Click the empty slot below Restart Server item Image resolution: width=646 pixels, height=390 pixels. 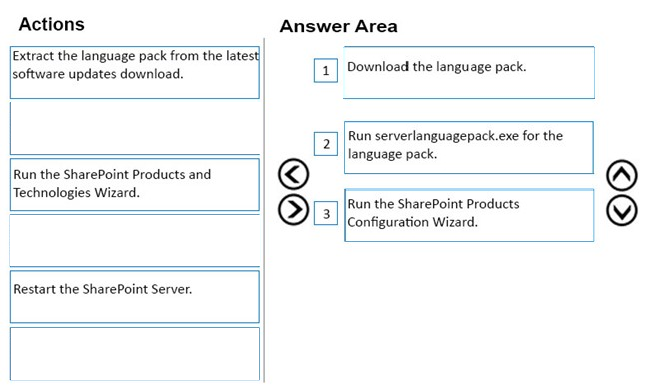(135, 354)
